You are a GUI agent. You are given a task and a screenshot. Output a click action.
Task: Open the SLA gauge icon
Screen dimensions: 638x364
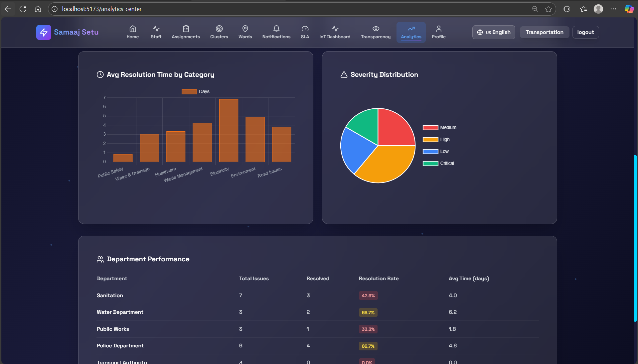click(x=305, y=29)
